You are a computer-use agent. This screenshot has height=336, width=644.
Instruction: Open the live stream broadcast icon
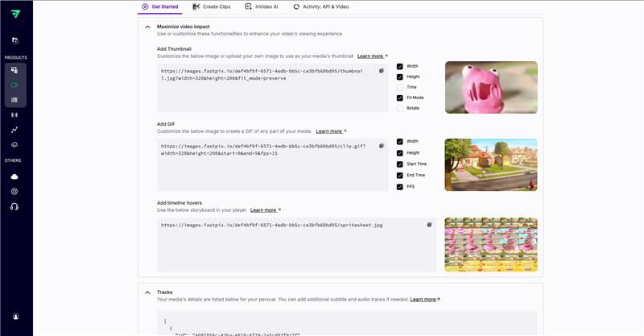[14, 114]
